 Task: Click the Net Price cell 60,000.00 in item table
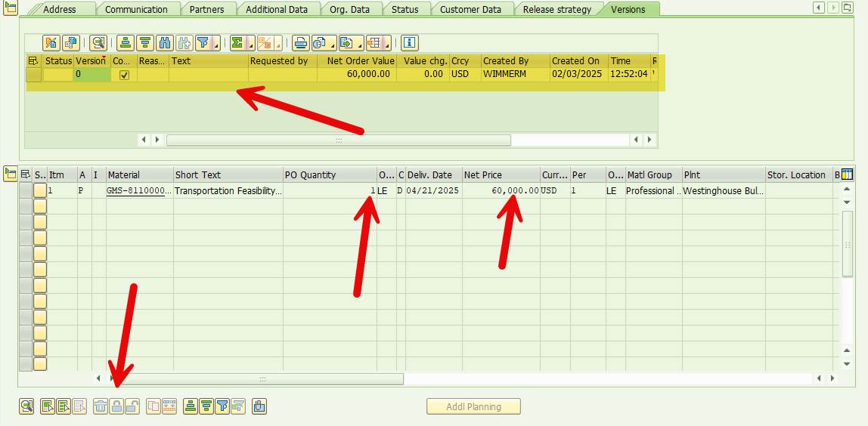pos(501,190)
